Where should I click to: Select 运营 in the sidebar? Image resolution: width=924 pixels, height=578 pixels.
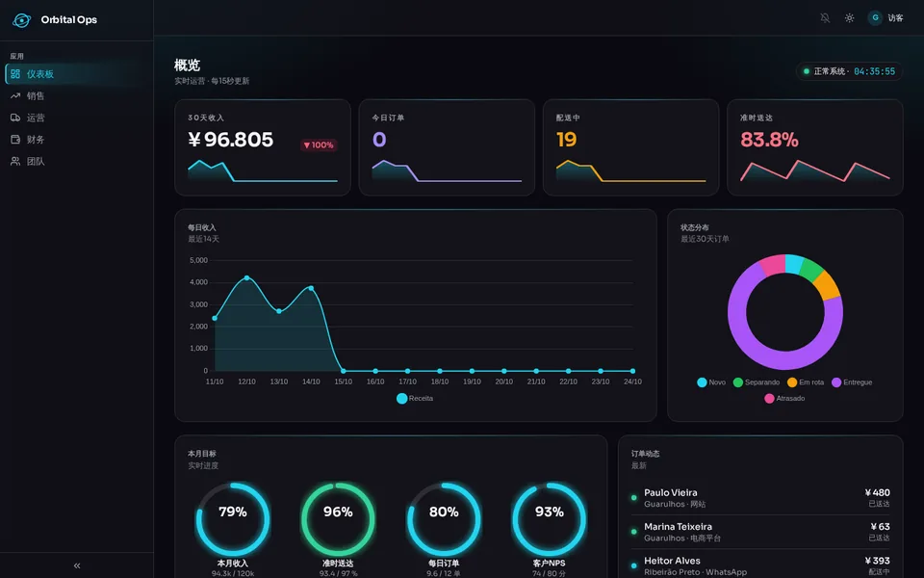tap(77, 118)
